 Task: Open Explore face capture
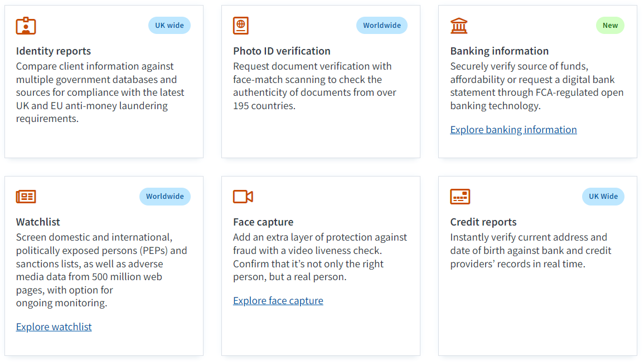pos(278,300)
